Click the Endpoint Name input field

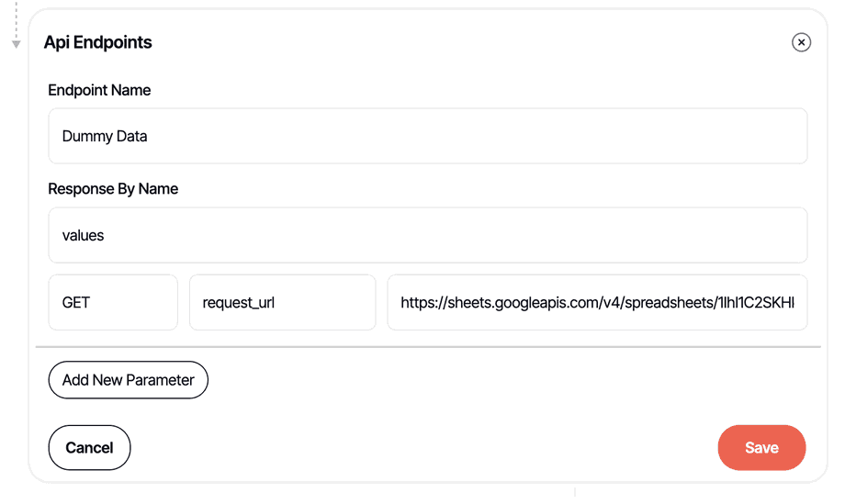tap(427, 136)
